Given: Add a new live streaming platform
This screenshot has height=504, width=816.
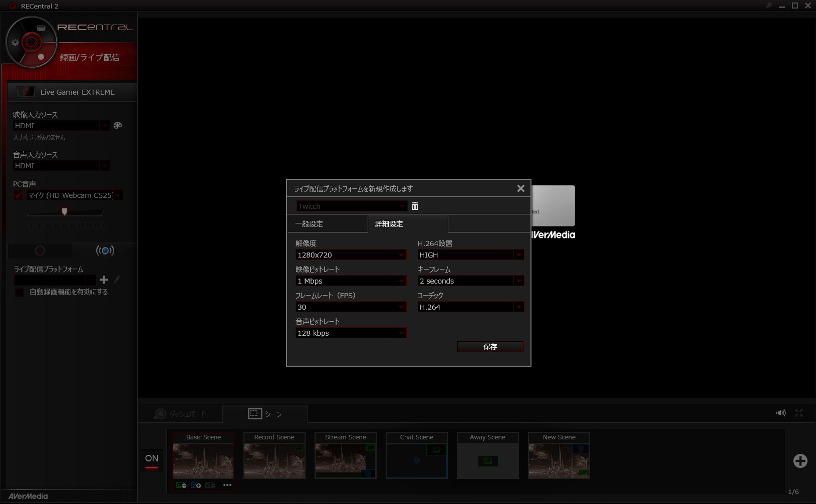Looking at the screenshot, I should pyautogui.click(x=104, y=280).
